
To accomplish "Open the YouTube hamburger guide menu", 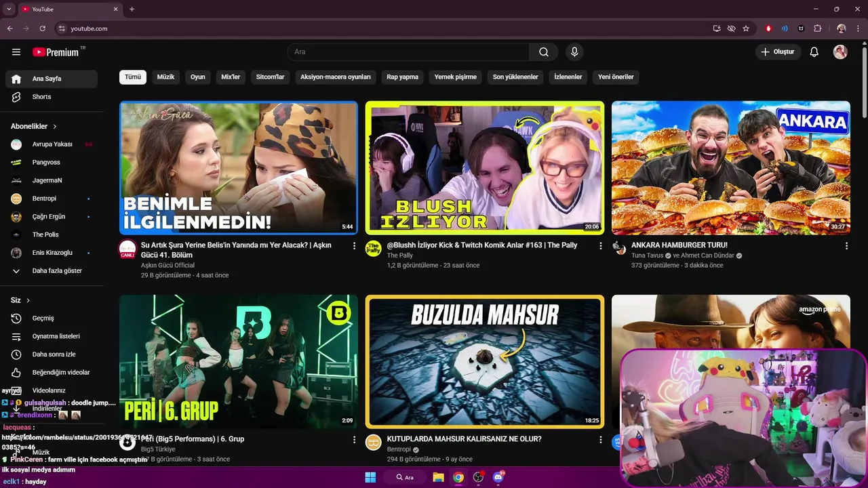I will 16,52.
